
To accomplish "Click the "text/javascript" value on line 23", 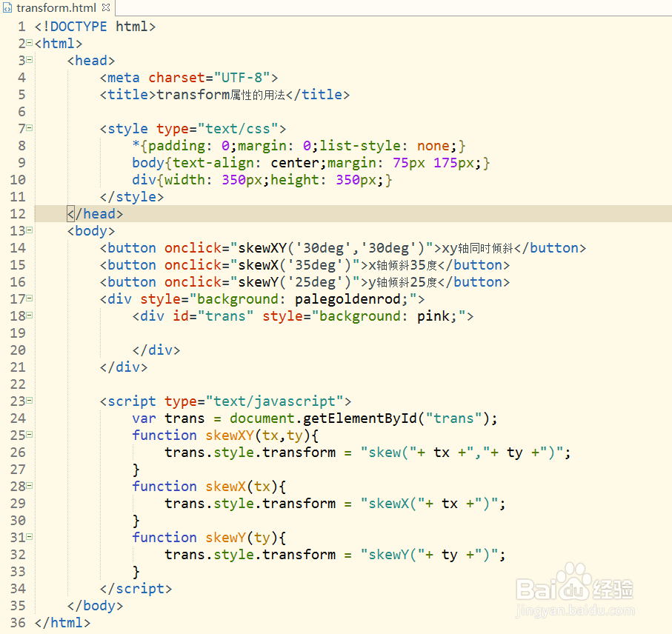I will coord(274,401).
